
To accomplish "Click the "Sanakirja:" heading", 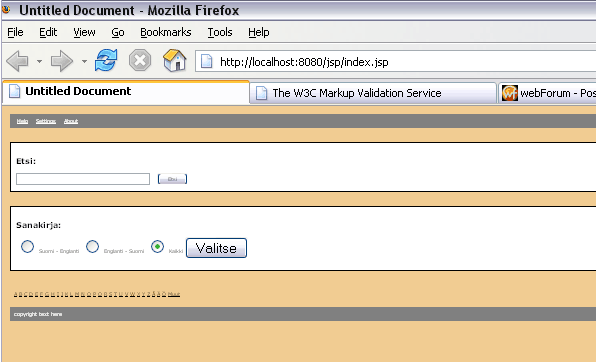I will (x=38, y=225).
